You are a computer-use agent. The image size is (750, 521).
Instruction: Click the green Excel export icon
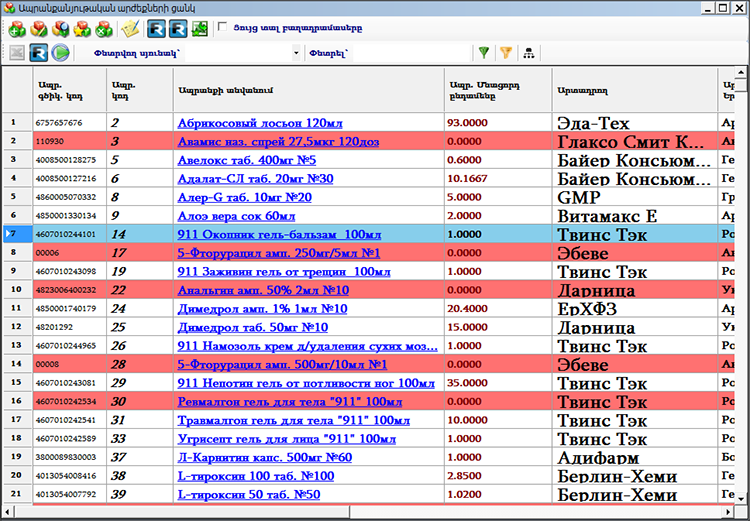click(199, 29)
